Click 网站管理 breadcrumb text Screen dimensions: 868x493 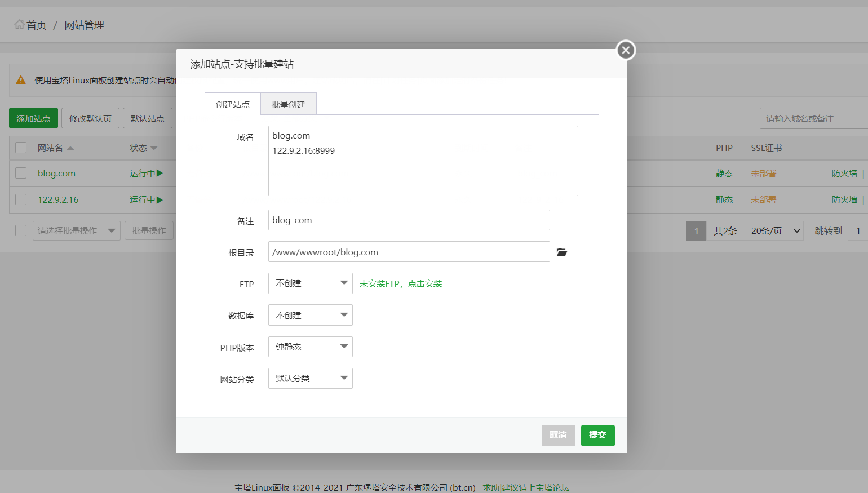[x=84, y=25]
